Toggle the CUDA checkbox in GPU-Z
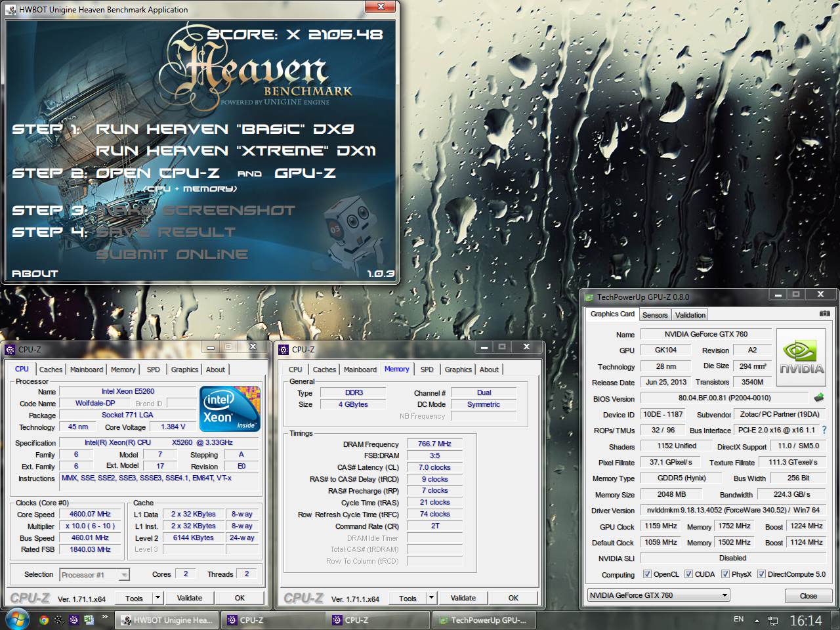840x630 pixels. pyautogui.click(x=688, y=574)
